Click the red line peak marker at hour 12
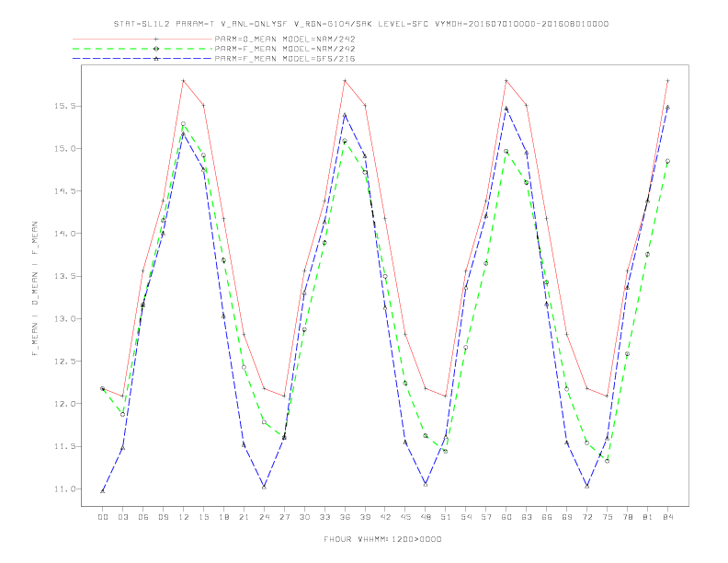728x563 pixels. tap(184, 81)
